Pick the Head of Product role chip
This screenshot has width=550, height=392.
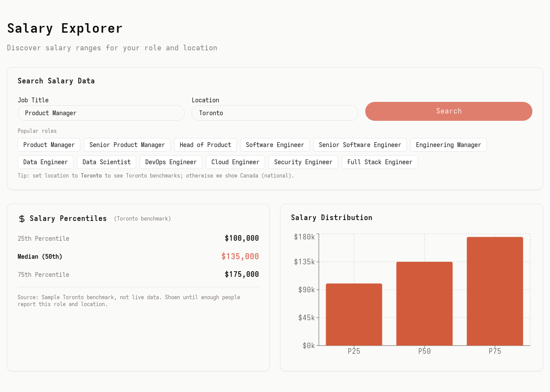click(205, 145)
